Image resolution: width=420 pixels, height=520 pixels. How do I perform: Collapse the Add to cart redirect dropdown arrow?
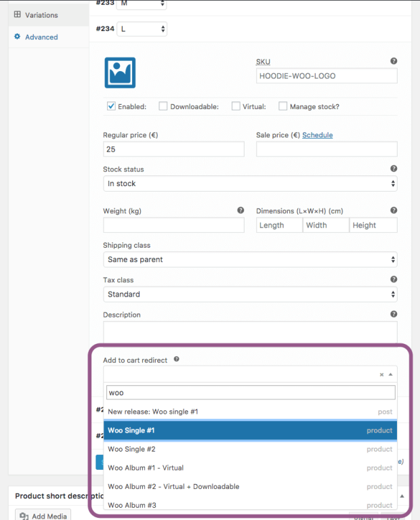tap(390, 374)
